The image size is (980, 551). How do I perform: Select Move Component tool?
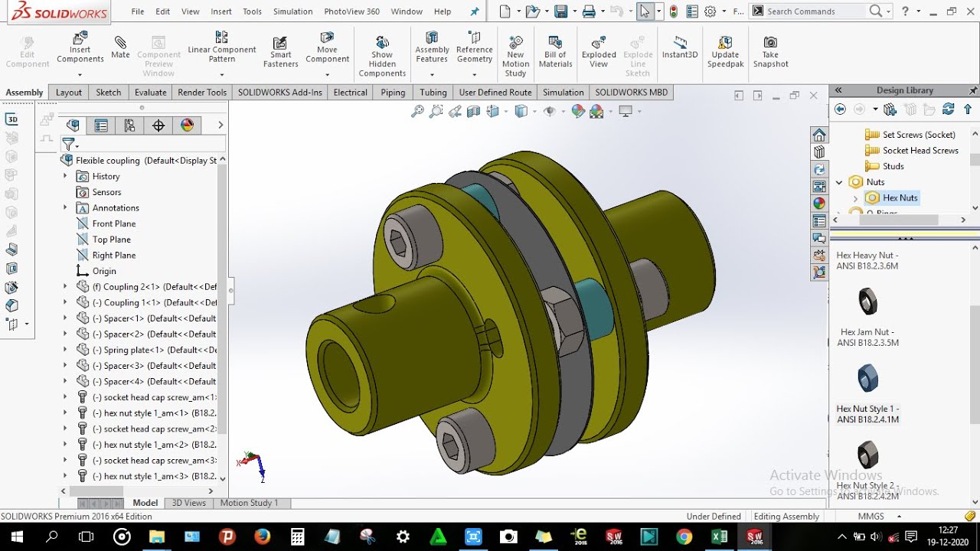coord(327,48)
